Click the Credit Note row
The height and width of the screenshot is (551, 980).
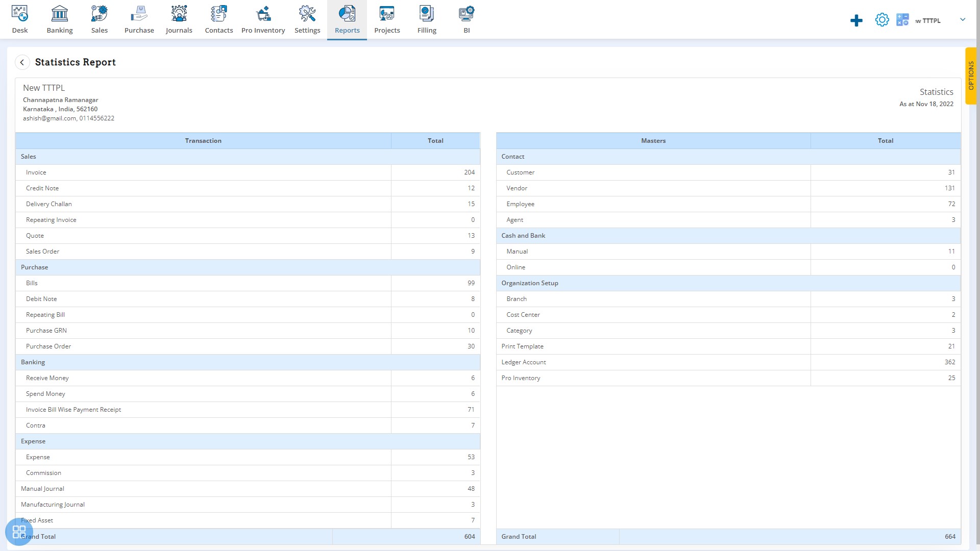click(248, 188)
